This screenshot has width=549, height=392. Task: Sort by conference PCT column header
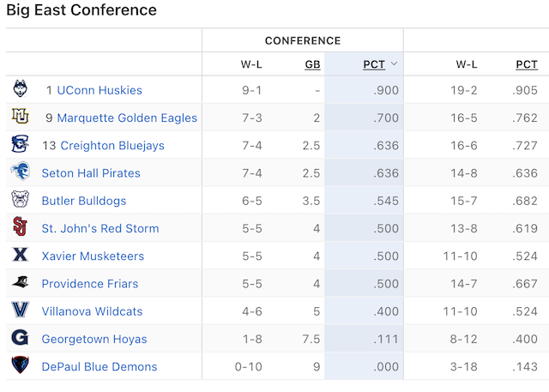coord(374,64)
